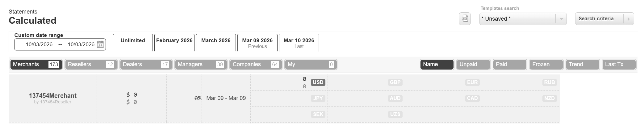Toggle sorting by Frozen

[x=546, y=64]
